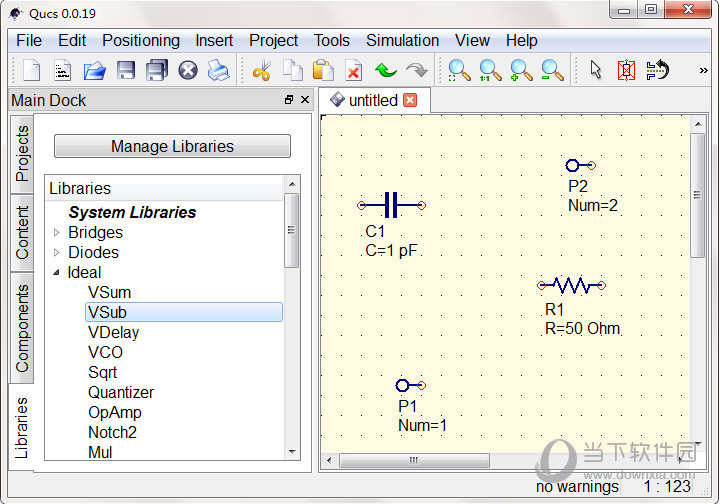Open the Project menu

[x=274, y=40]
